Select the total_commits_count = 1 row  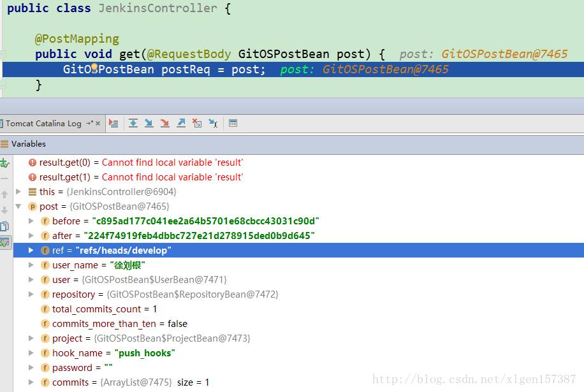click(x=298, y=309)
